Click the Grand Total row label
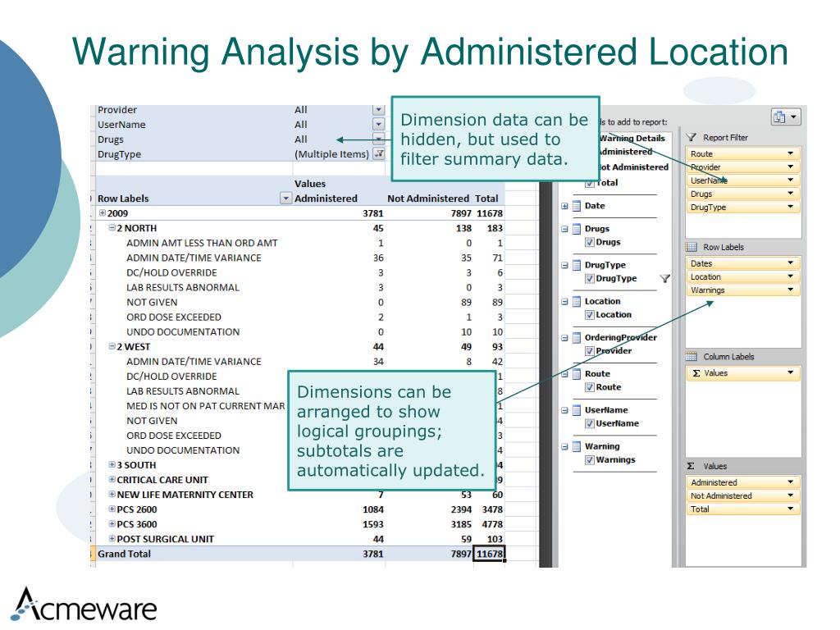Viewport: 840px width, 630px height. click(124, 554)
